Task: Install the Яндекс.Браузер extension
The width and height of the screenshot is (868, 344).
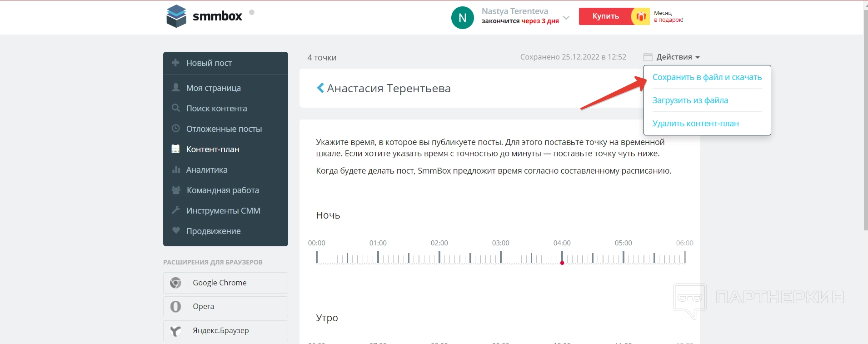Action: point(225,331)
